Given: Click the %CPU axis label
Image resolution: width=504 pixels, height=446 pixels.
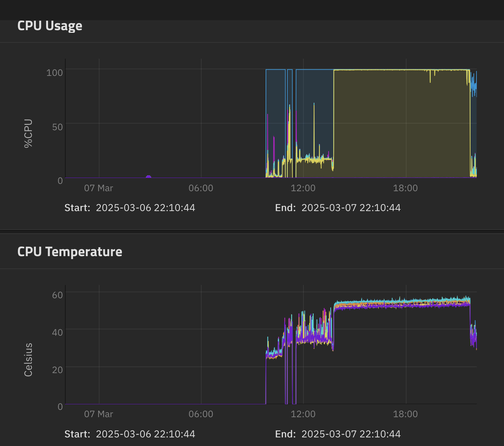Looking at the screenshot, I should pyautogui.click(x=28, y=133).
